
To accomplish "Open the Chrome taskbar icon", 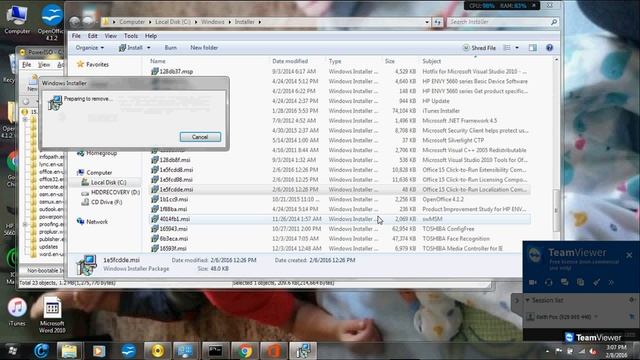I will pyautogui.click(x=245, y=351).
